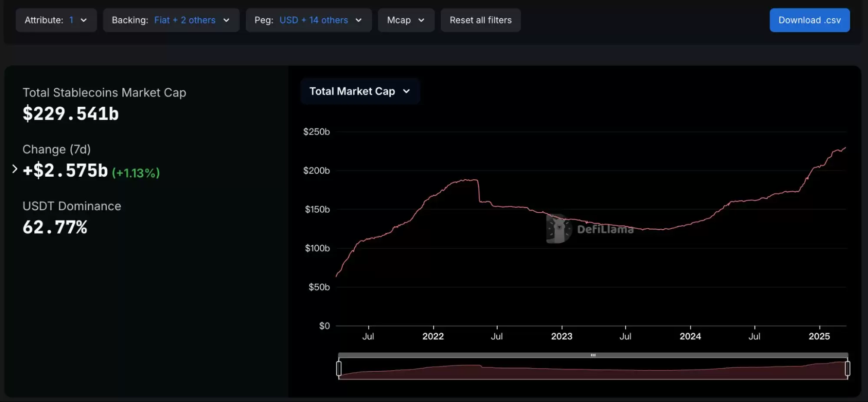
Task: Click the $250b label on the y-axis
Action: [316, 132]
